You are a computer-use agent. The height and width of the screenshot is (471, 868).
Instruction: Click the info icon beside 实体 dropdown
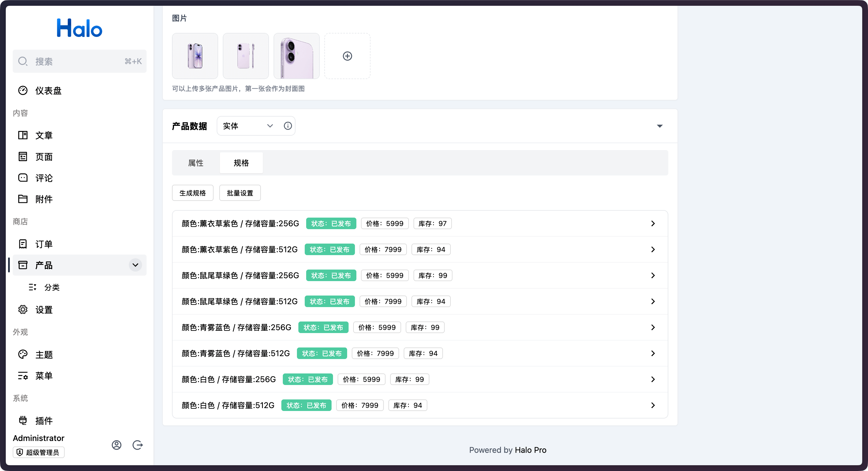pos(287,126)
